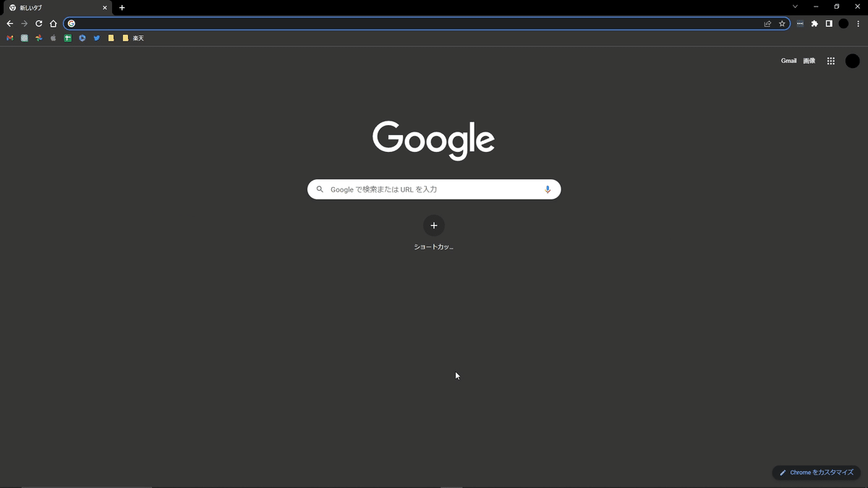Viewport: 868px width, 488px height.
Task: Reload the current page
Action: coord(39,24)
